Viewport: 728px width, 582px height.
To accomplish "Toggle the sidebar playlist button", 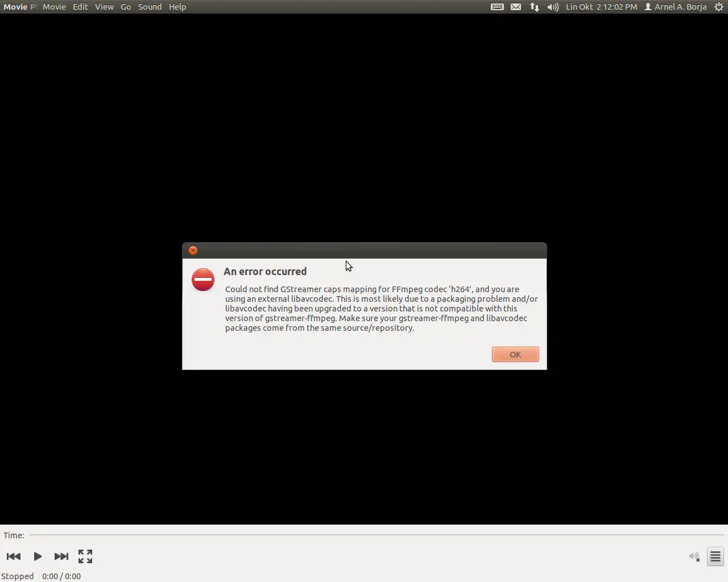I will (x=715, y=556).
